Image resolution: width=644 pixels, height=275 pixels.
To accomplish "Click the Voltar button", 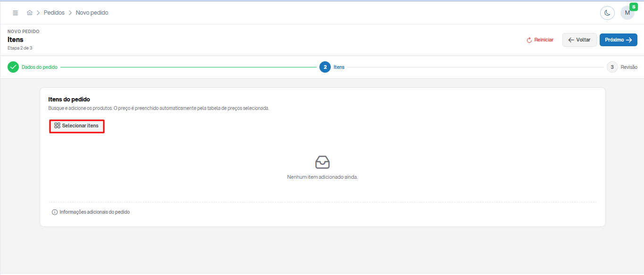I will [579, 40].
